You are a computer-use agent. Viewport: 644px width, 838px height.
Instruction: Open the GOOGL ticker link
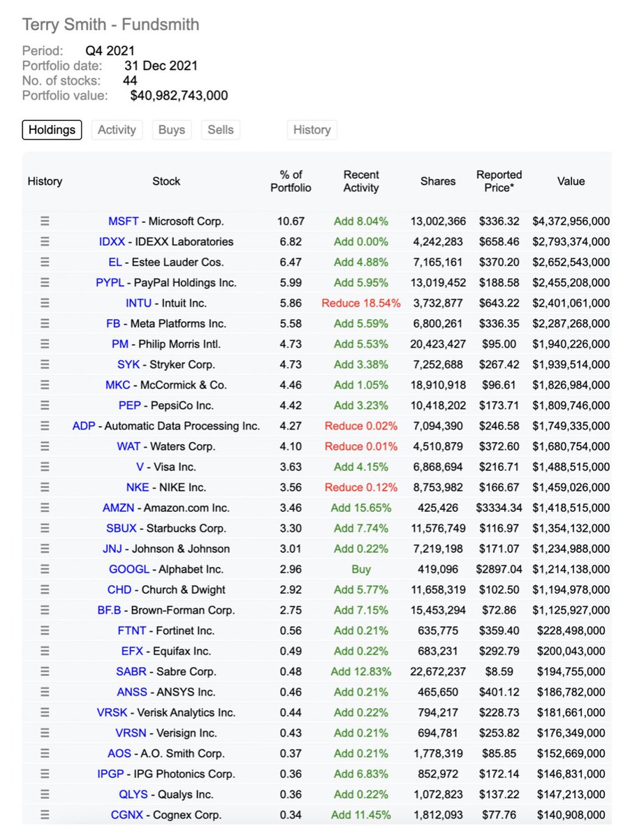pos(129,570)
